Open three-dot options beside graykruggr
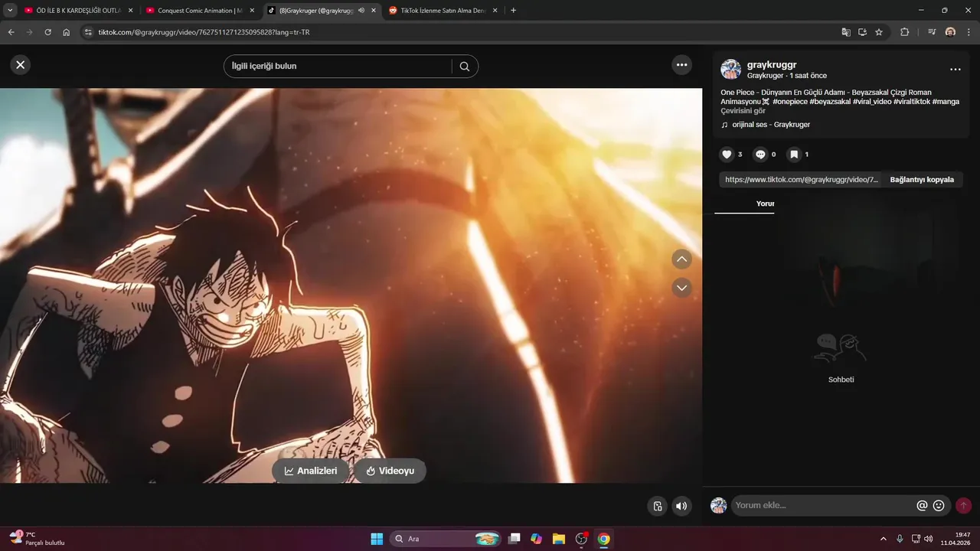980x551 pixels. [x=955, y=70]
